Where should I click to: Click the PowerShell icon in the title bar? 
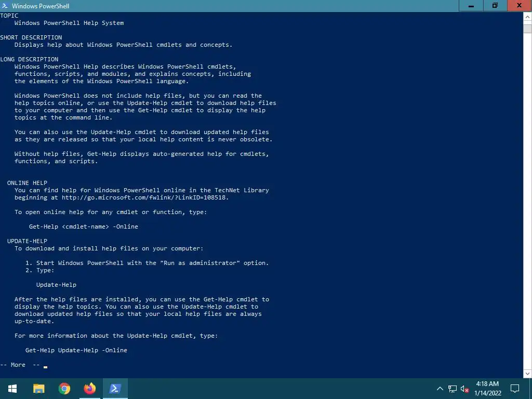tap(5, 5)
